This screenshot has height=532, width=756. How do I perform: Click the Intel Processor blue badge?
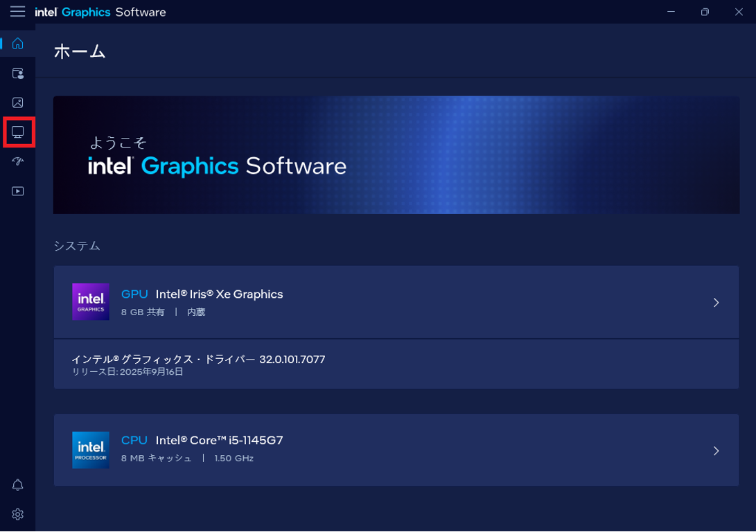point(91,450)
